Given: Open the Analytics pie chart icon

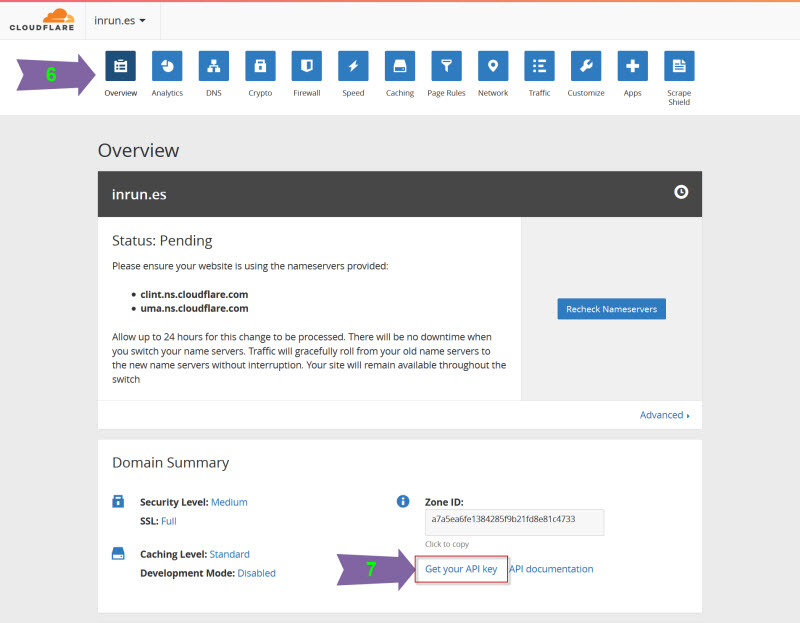Looking at the screenshot, I should pyautogui.click(x=167, y=66).
